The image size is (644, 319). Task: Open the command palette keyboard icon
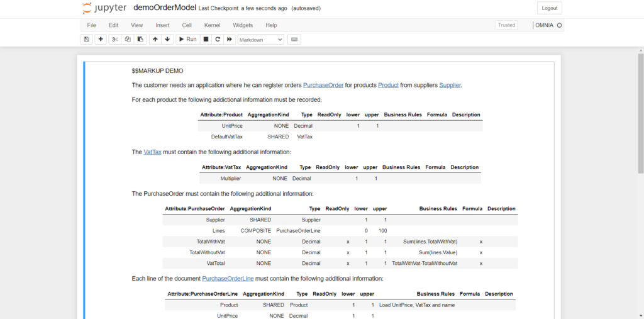pos(294,40)
